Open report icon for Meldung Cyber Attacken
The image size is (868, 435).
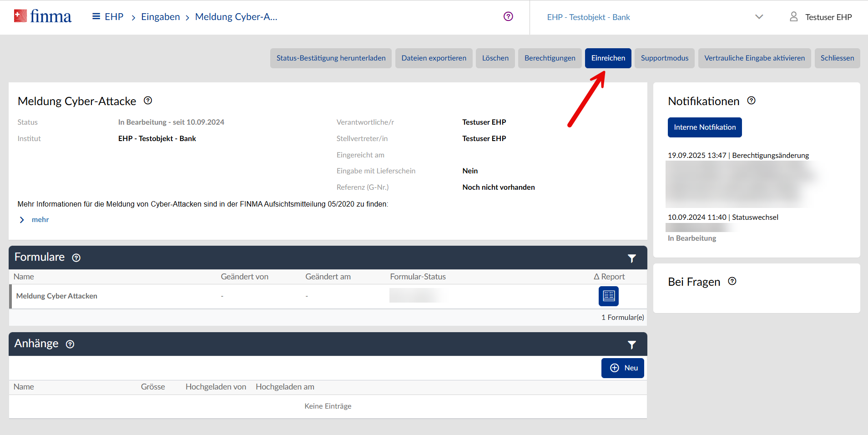(x=608, y=296)
